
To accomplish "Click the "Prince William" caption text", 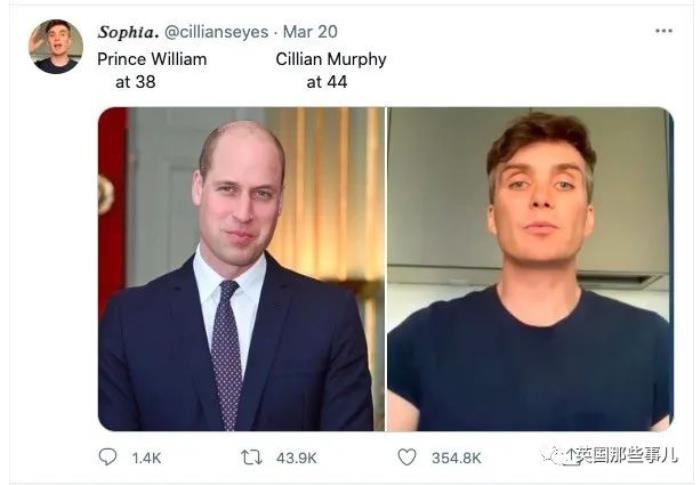I will tap(152, 59).
